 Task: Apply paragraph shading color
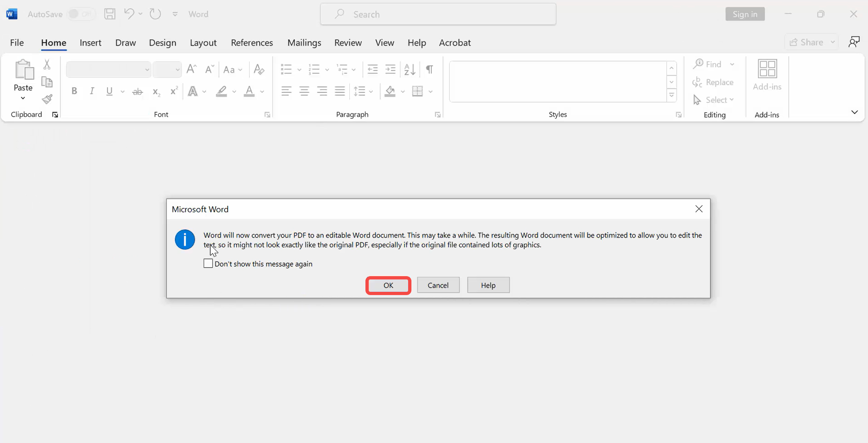click(x=390, y=91)
